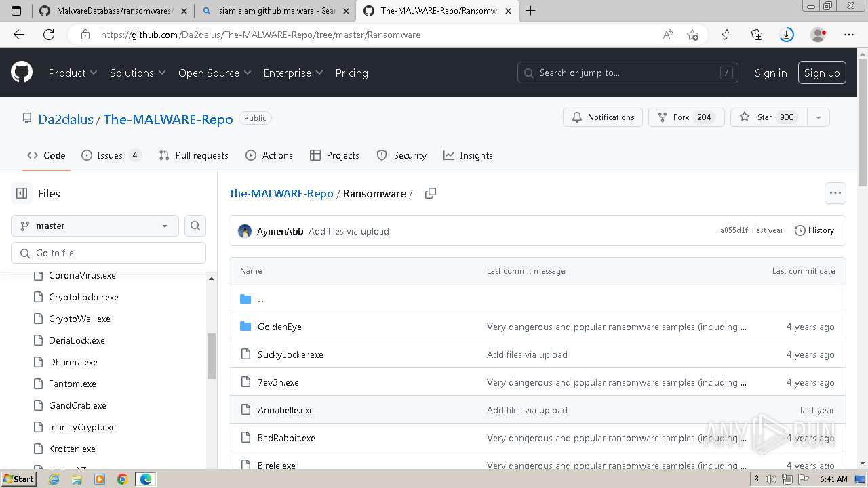Expand the Open Source menu
The image size is (868, 488).
click(x=214, y=73)
